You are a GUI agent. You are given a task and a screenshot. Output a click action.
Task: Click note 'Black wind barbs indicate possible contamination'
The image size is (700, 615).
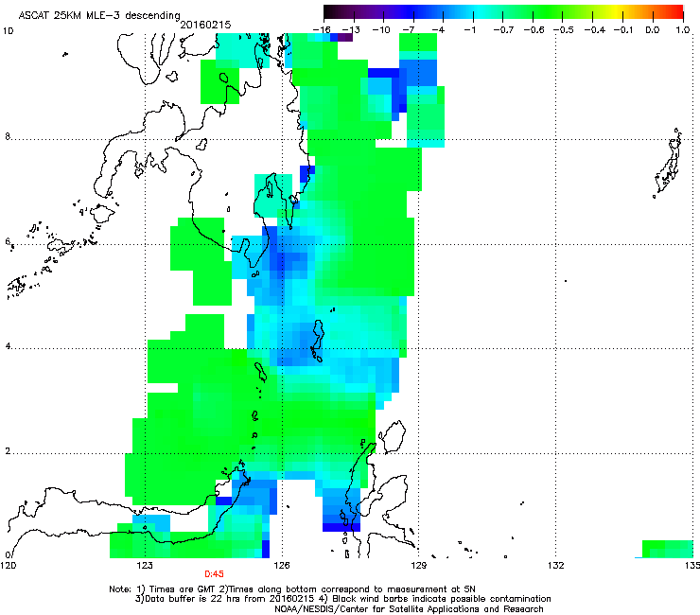(442, 599)
